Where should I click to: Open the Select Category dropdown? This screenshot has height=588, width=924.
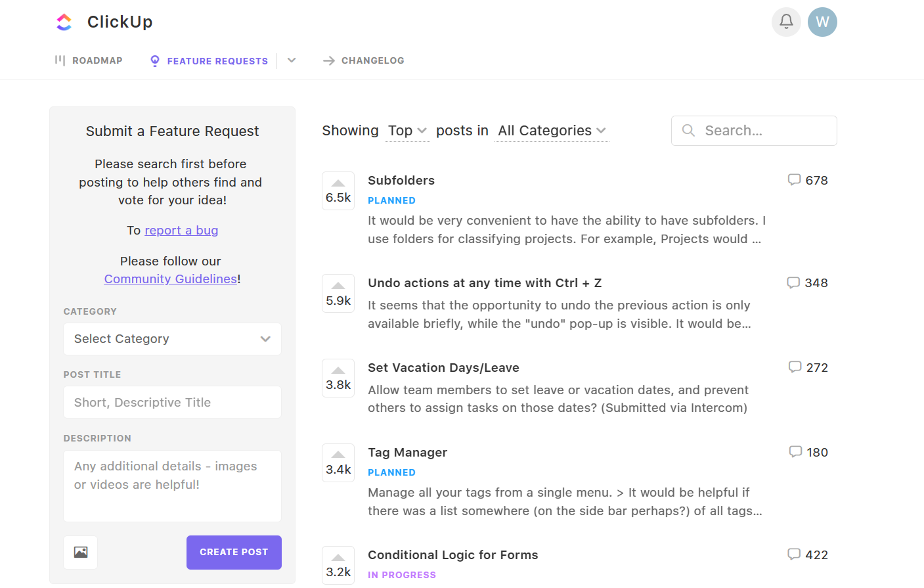(172, 338)
